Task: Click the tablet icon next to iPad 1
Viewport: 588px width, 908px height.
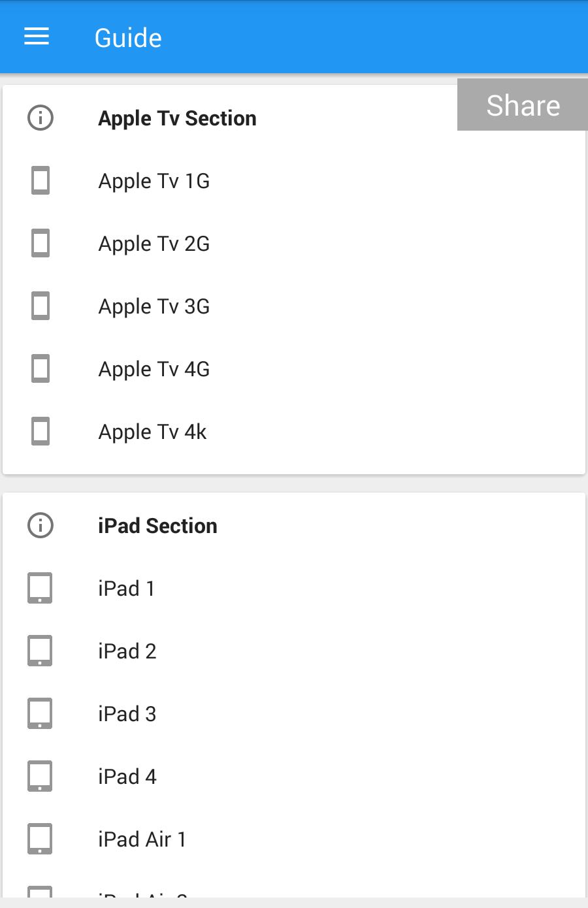Action: click(40, 589)
